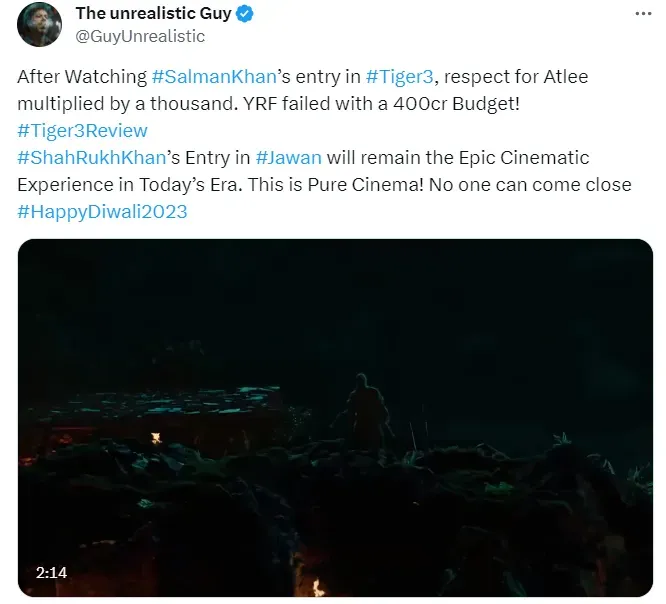Open the #Jawan hashtag
This screenshot has width=666, height=604.
[x=288, y=158]
